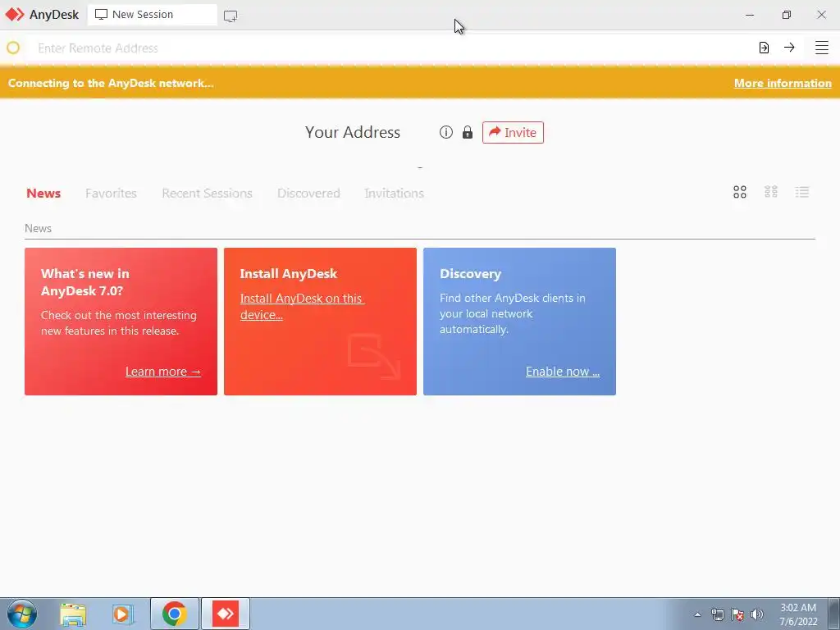840x630 pixels.
Task: Click AnyDesk taskbar button
Action: coord(226,614)
